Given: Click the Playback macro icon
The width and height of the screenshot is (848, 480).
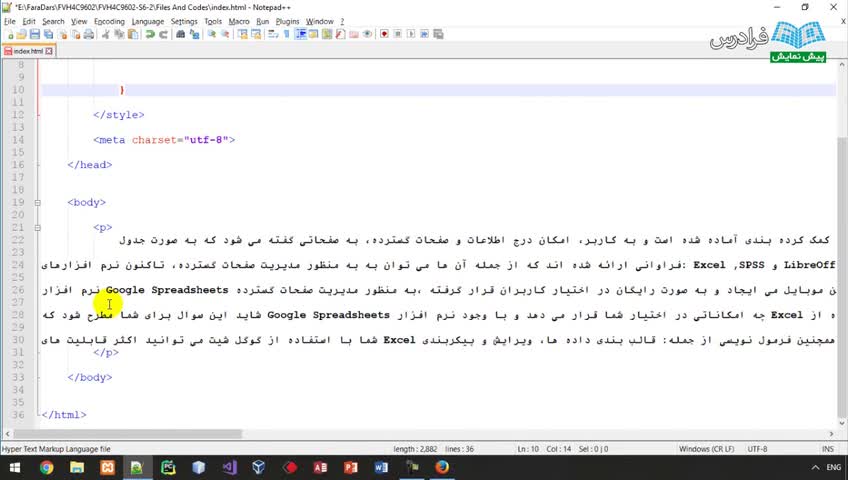Looking at the screenshot, I should click(410, 34).
